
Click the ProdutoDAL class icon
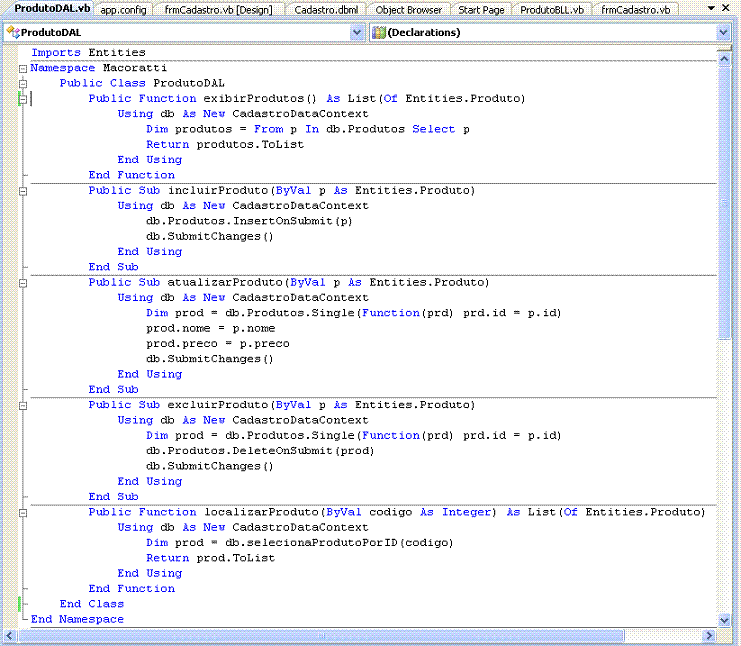13,33
